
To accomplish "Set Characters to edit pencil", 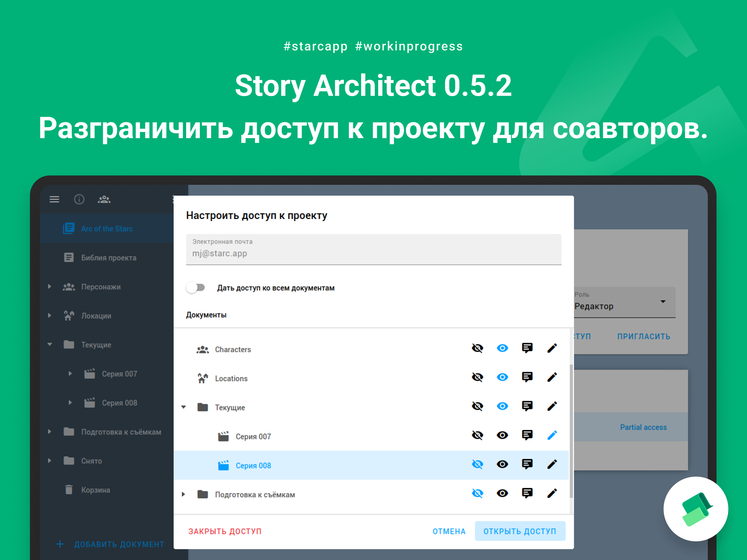I will (552, 348).
